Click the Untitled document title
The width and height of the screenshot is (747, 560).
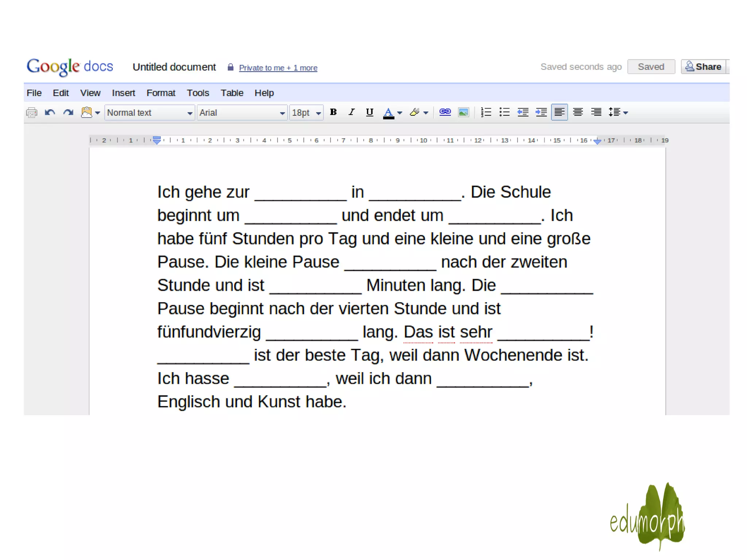[x=174, y=67]
